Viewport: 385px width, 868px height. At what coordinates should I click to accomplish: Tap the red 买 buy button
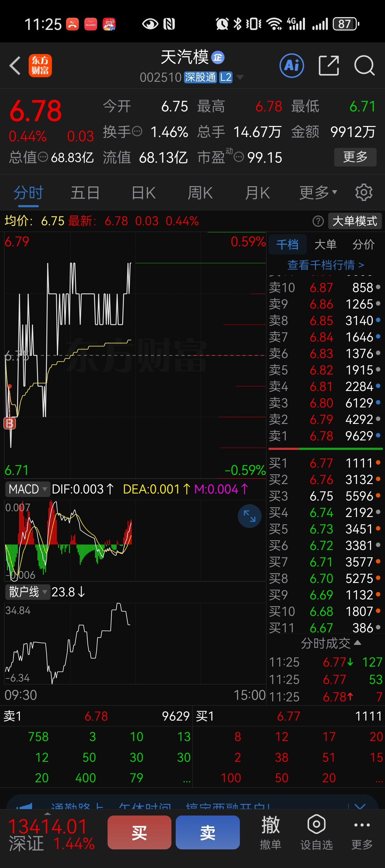tap(139, 832)
